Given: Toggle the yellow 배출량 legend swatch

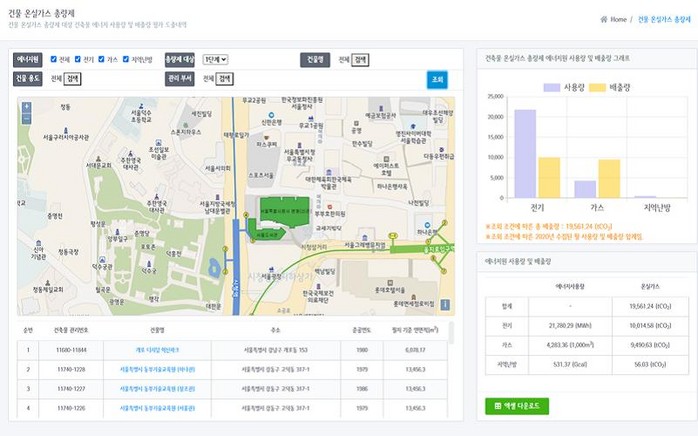Looking at the screenshot, I should (597, 88).
